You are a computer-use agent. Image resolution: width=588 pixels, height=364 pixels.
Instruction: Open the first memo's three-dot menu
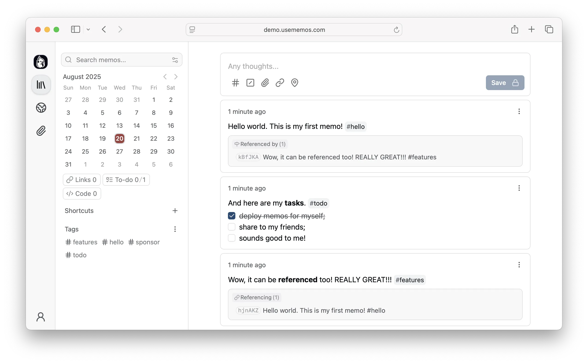(x=519, y=111)
